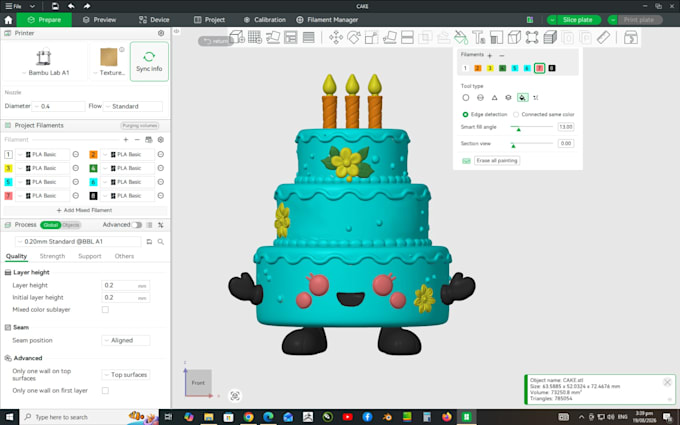The width and height of the screenshot is (680, 425).
Task: Enable Mixed color sublayer checkbox
Action: (105, 310)
